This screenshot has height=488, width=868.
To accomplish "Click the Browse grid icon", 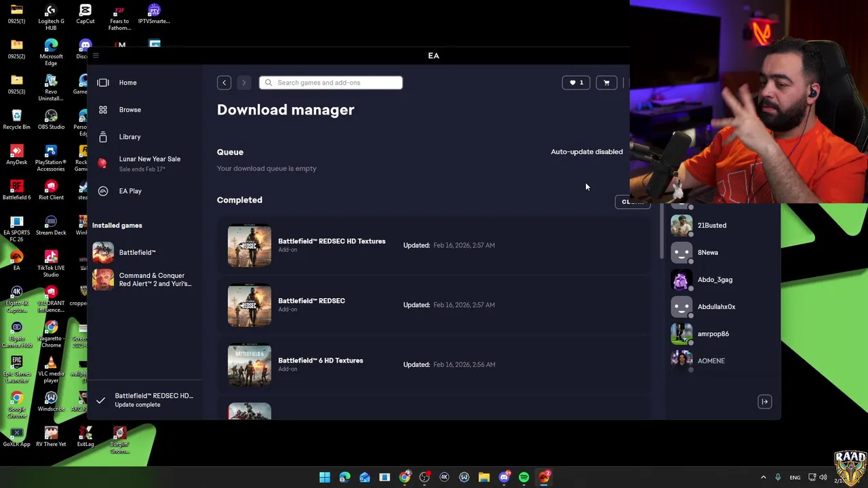I will (103, 110).
